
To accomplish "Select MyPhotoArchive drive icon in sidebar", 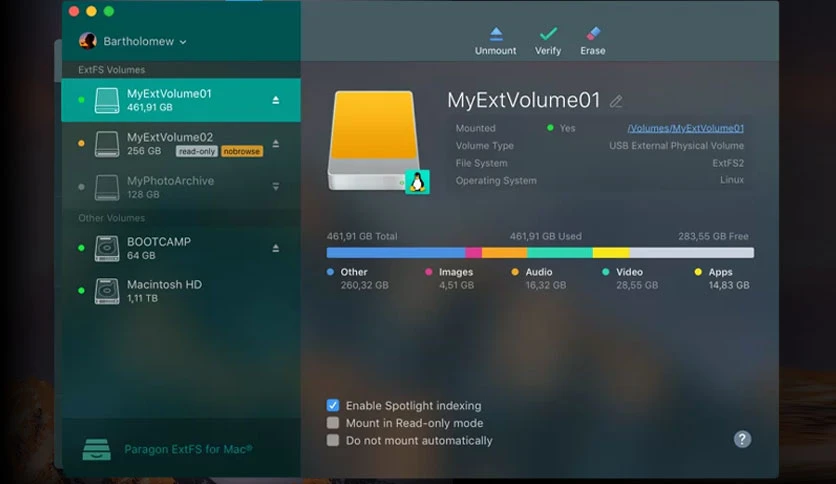I will 107,188.
